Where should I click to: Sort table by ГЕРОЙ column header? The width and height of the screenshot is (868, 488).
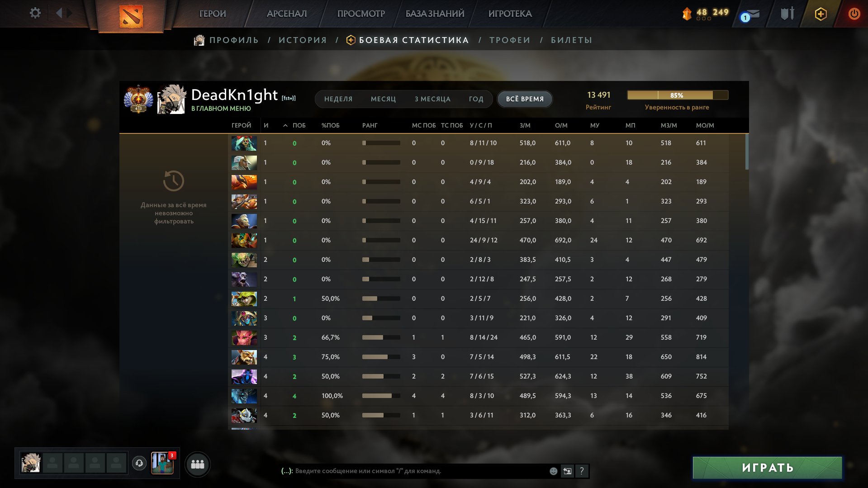[241, 125]
